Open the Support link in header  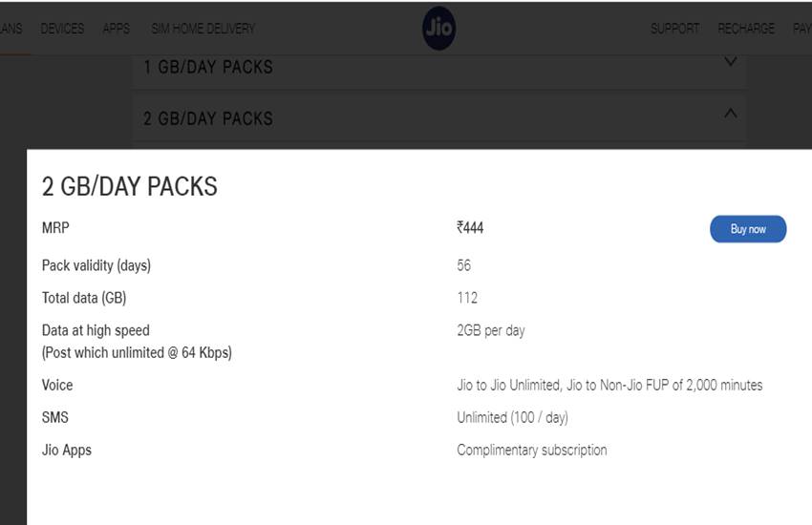[674, 29]
